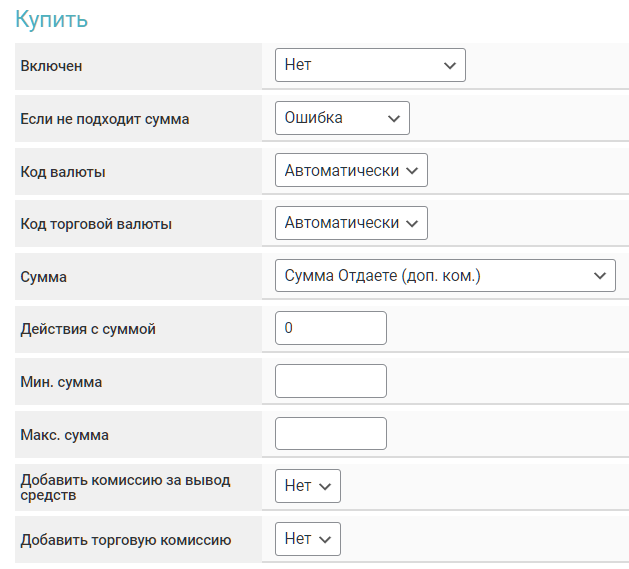Open the 'Включен' dropdown showing Нет

(x=370, y=66)
